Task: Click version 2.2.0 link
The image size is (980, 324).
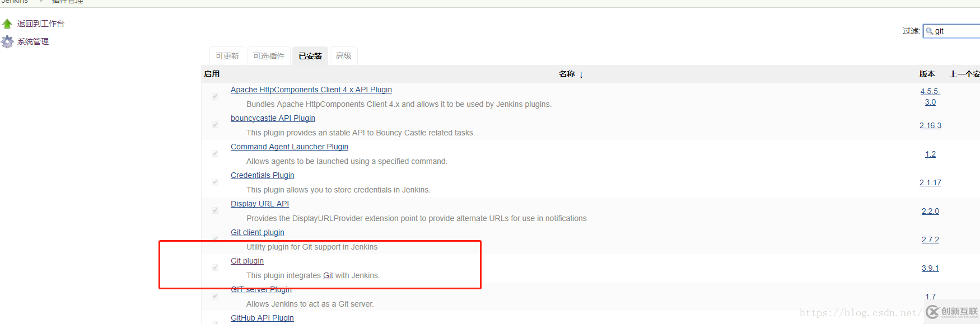Action: [930, 211]
